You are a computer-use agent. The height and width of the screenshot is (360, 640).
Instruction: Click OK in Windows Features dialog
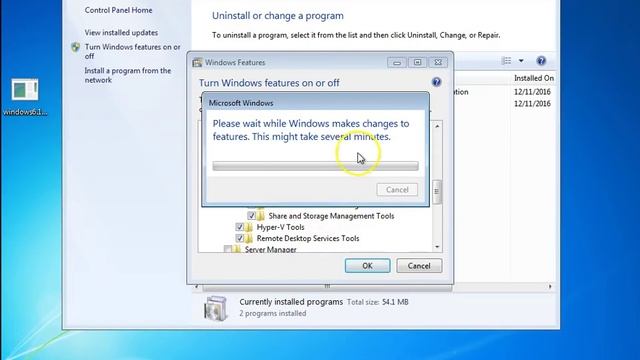coord(367,266)
